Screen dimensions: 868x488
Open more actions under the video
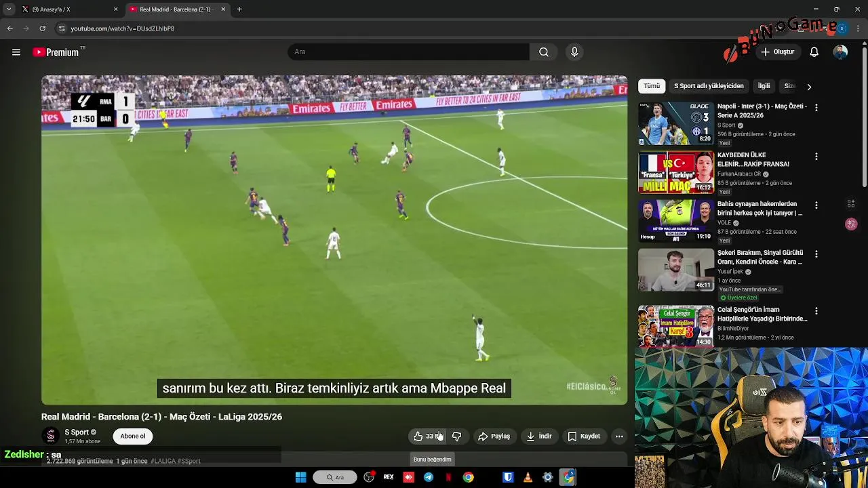click(x=619, y=436)
